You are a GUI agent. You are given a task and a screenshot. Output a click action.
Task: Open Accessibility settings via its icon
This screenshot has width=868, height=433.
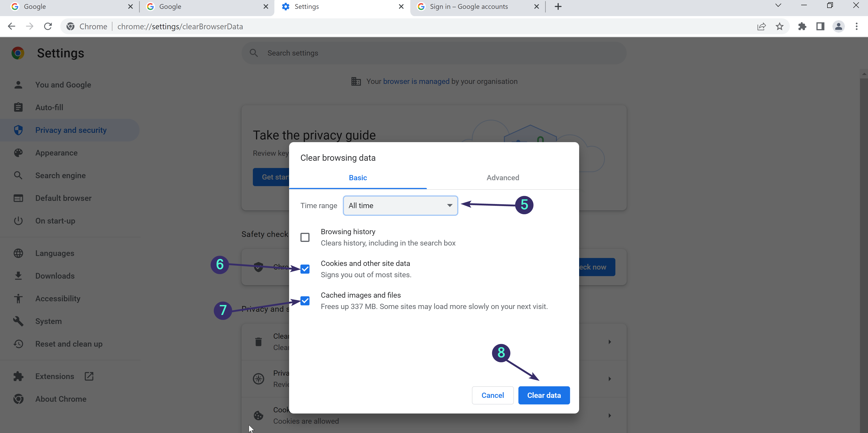pyautogui.click(x=19, y=298)
